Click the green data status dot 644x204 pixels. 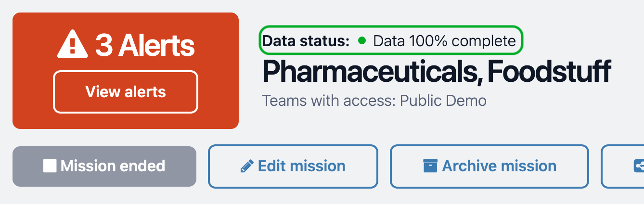click(x=362, y=41)
